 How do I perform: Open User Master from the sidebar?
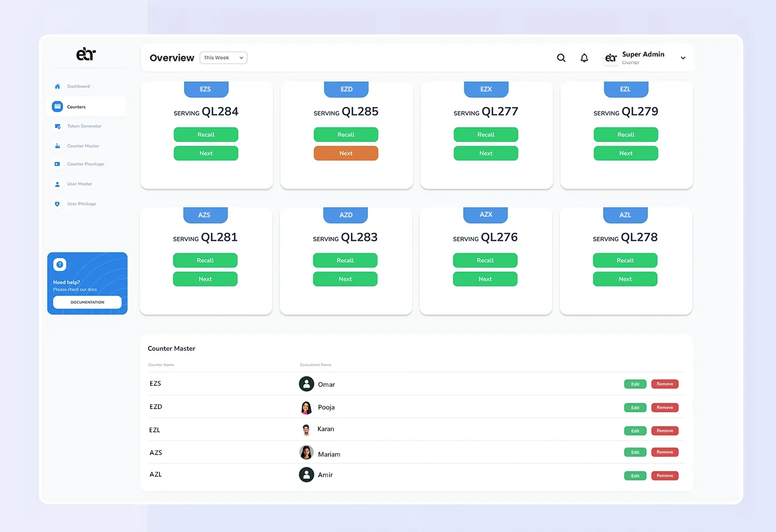[79, 183]
